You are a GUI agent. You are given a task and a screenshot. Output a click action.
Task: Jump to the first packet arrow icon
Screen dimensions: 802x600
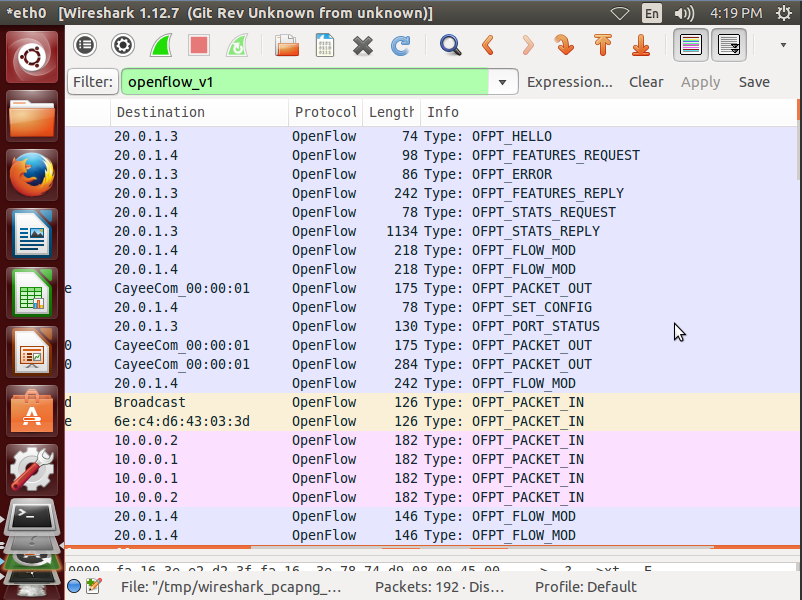pyautogui.click(x=603, y=46)
